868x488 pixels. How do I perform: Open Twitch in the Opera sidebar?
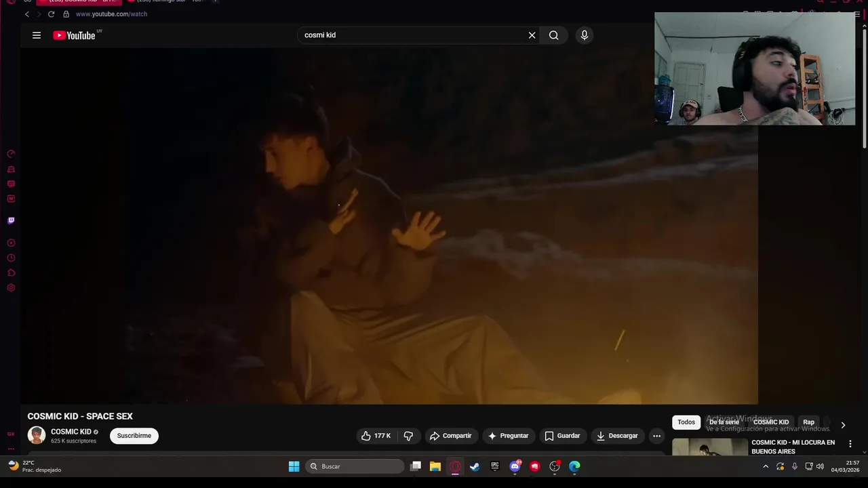pyautogui.click(x=11, y=220)
